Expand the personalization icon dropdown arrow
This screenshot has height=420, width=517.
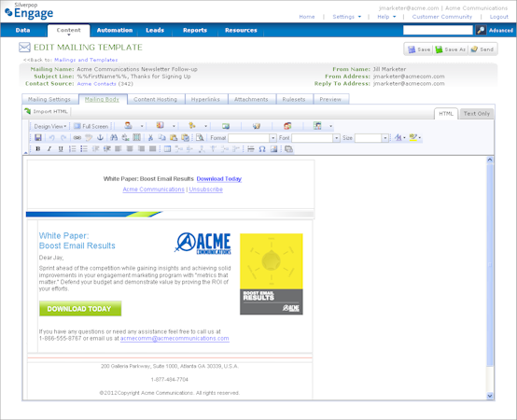point(142,126)
